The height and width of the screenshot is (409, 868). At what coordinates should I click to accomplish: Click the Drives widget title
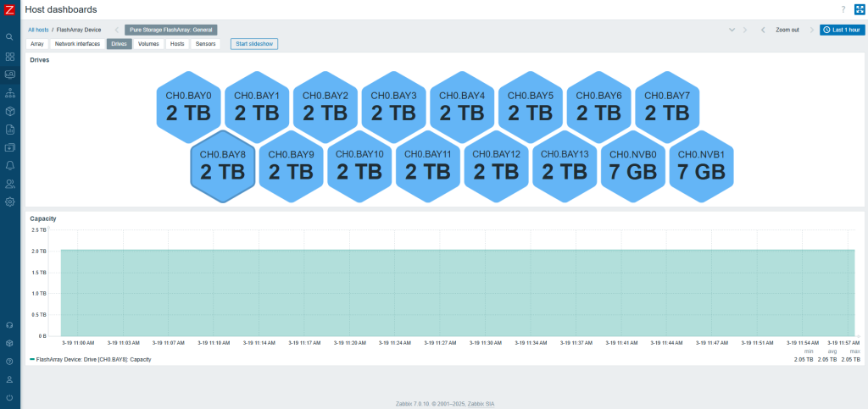(x=39, y=59)
